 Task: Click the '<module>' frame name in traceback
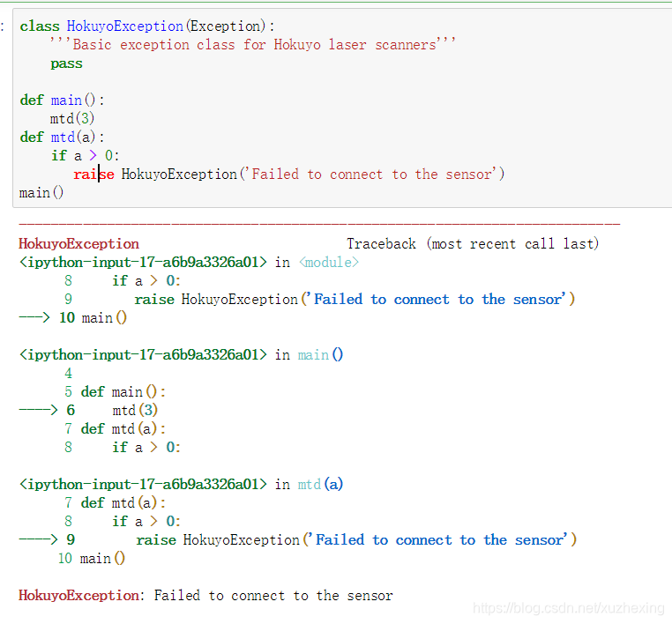point(329,262)
